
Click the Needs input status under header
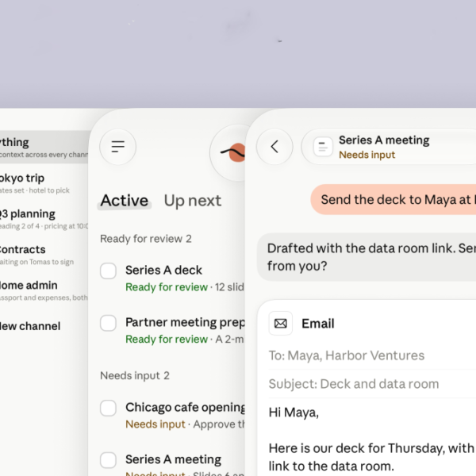tap(367, 155)
